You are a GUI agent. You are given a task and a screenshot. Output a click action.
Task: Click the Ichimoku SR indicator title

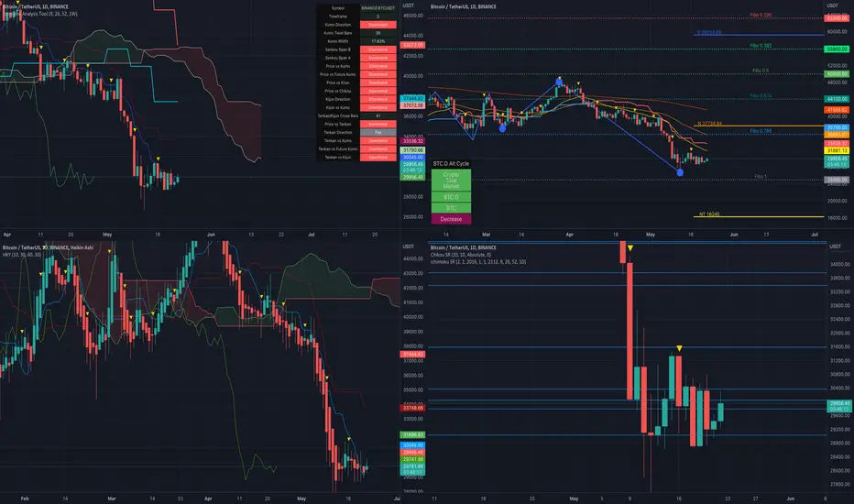tap(478, 261)
